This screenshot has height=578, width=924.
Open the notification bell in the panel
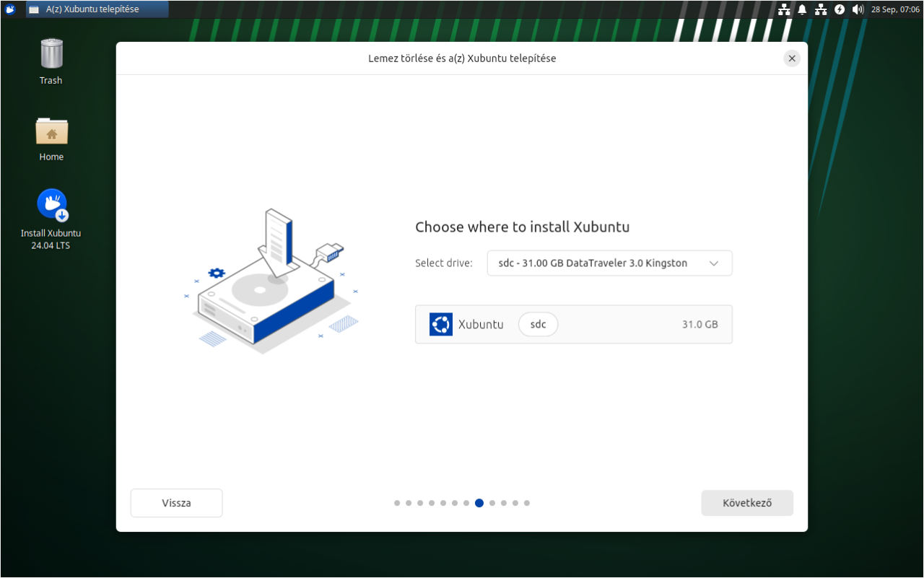click(802, 9)
